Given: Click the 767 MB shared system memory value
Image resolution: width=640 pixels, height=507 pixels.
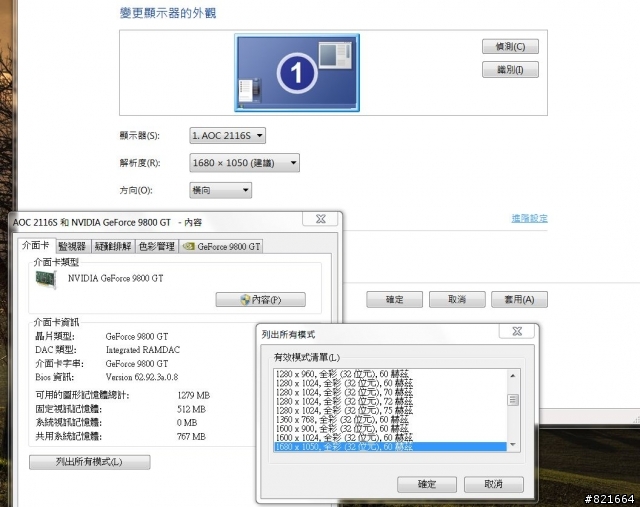Looking at the screenshot, I should click(191, 436).
